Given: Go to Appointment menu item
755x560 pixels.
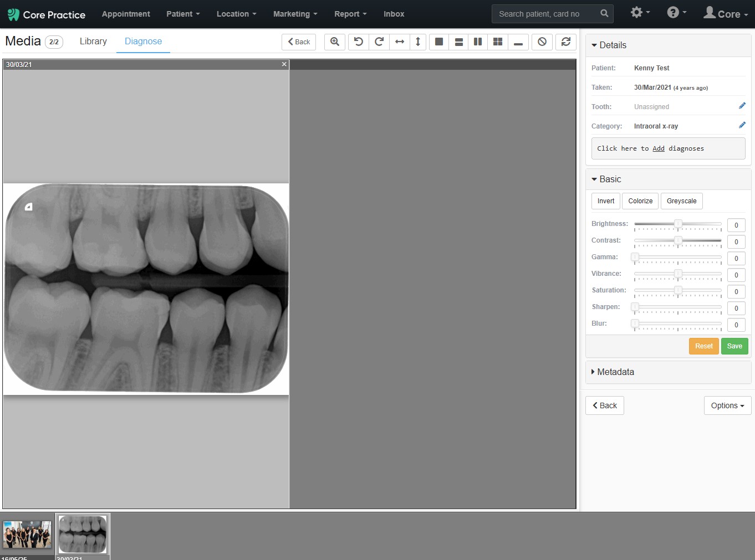Looking at the screenshot, I should pos(126,14).
